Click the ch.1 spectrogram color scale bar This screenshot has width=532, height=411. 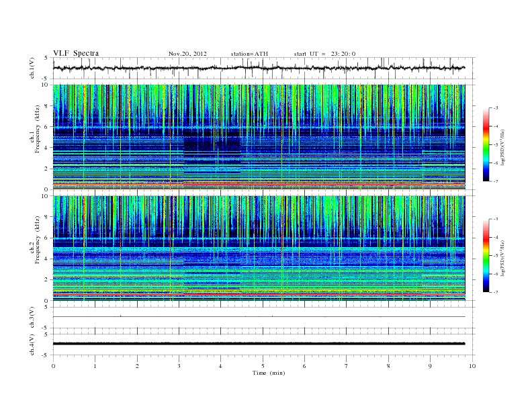(x=486, y=144)
